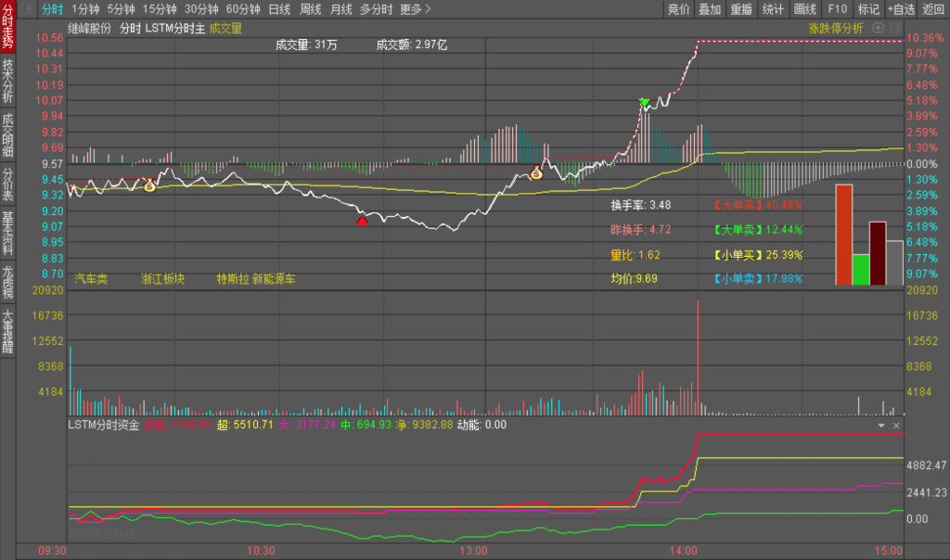The width and height of the screenshot is (950, 560).
Task: Click the 返回 button
Action: click(933, 9)
